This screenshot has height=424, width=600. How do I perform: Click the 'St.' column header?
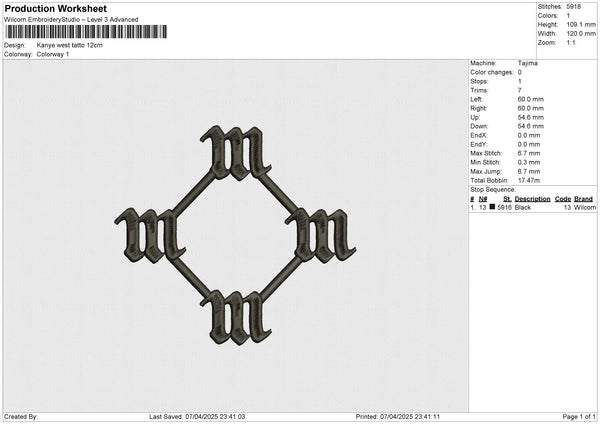tap(507, 199)
